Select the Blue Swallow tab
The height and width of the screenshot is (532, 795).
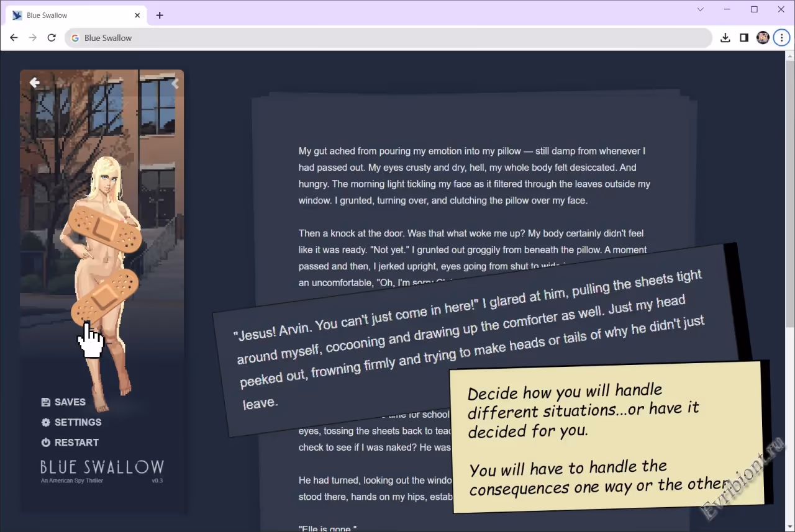click(x=68, y=16)
